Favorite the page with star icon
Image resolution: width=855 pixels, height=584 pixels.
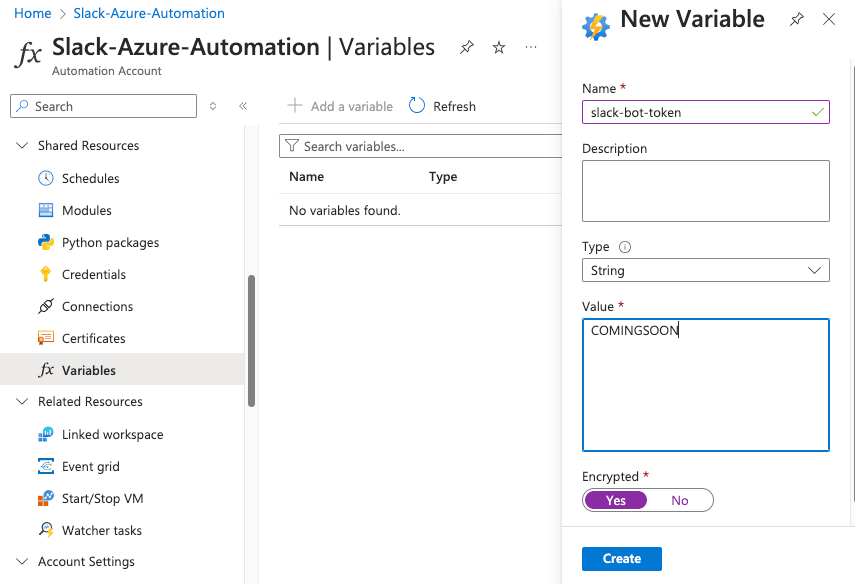click(x=499, y=47)
